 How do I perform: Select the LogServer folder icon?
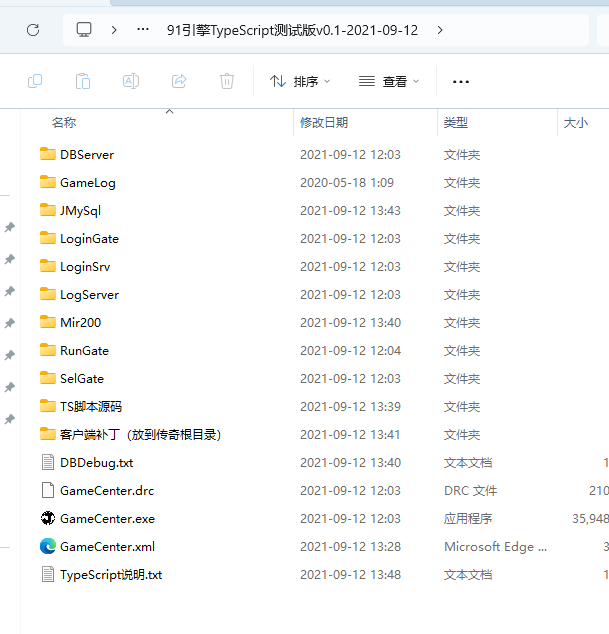pos(48,294)
